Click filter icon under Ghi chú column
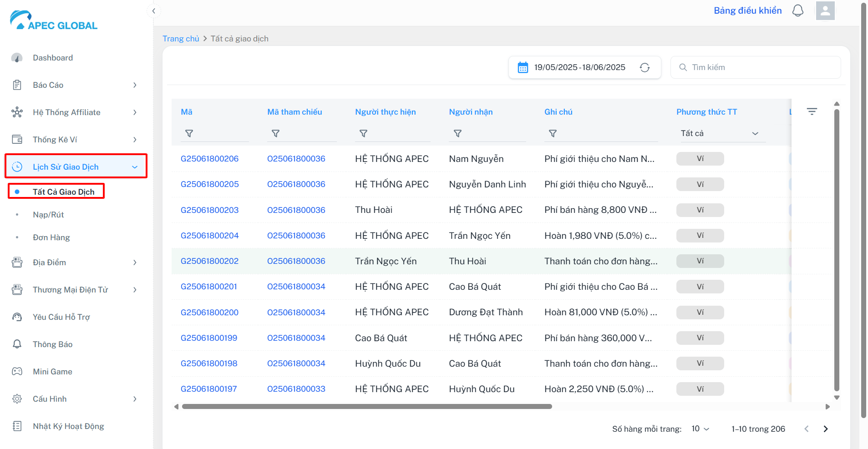The image size is (868, 449). coord(553,133)
